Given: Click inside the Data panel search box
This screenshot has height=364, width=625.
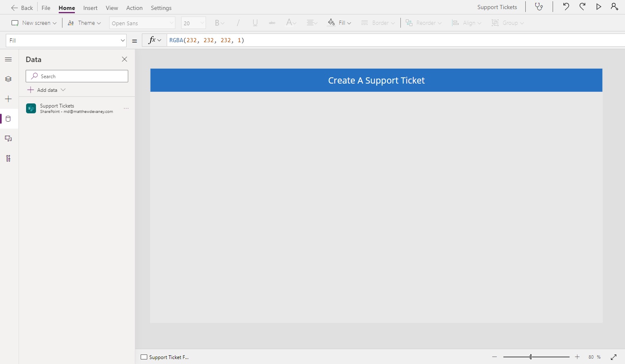Looking at the screenshot, I should point(77,76).
